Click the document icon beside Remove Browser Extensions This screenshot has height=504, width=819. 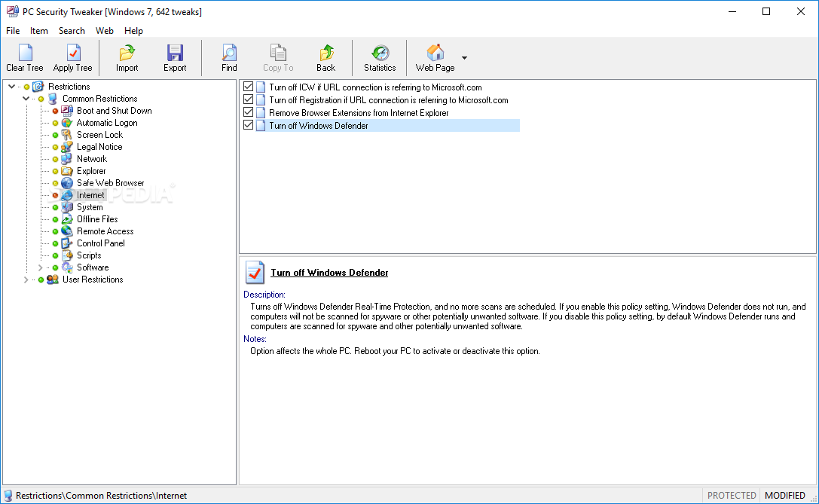(x=261, y=112)
